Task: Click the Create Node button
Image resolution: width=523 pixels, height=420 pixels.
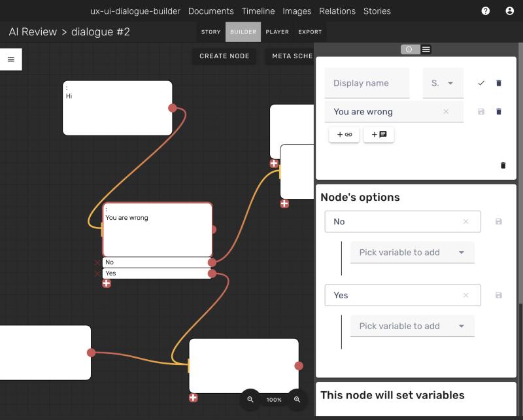Action: [224, 56]
